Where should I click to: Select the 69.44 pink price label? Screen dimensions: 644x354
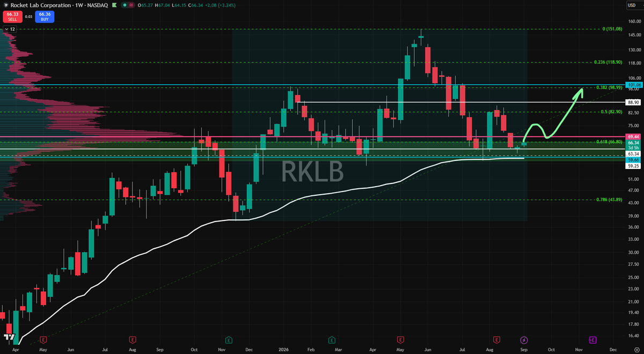point(633,137)
